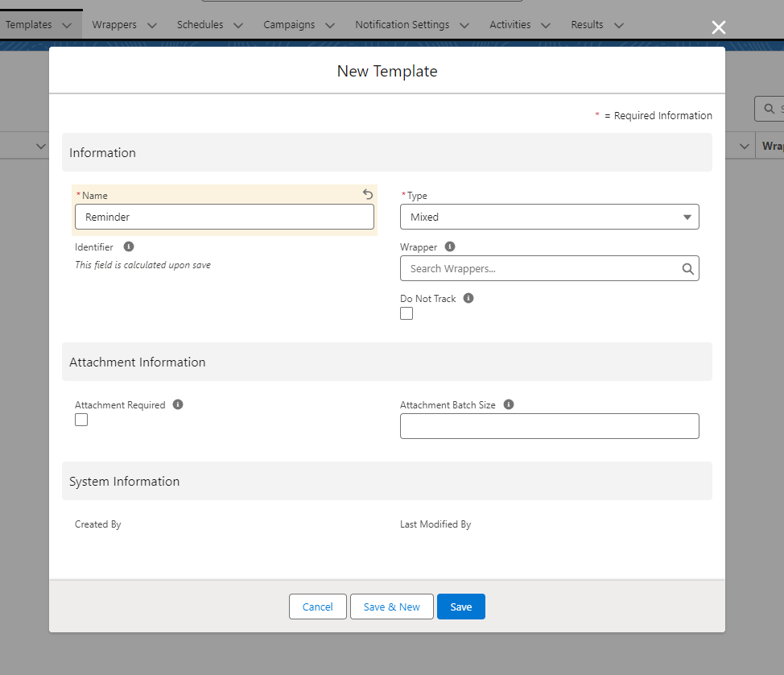Expand the Templates tab chevron menu
The height and width of the screenshot is (675, 784).
[x=67, y=26]
